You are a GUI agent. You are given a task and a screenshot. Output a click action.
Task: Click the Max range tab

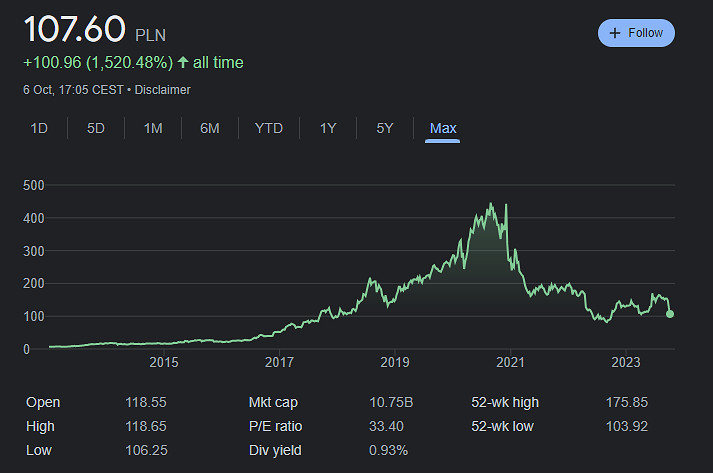(442, 128)
